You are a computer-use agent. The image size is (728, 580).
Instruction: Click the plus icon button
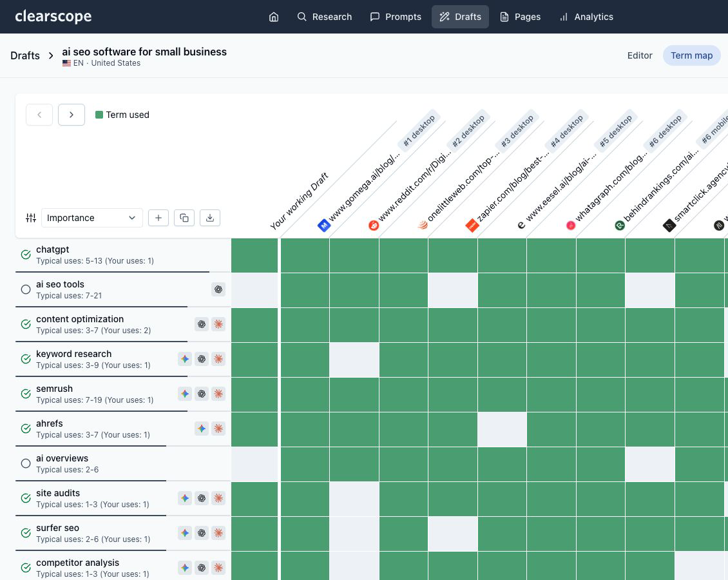pyautogui.click(x=158, y=218)
